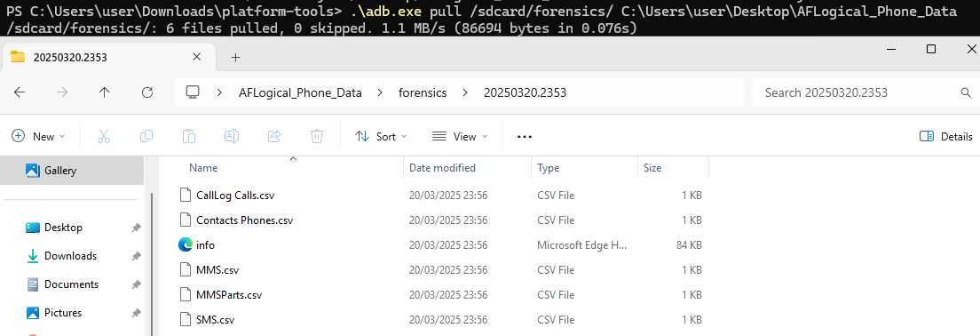
Task: Click the Copy icon in toolbar
Action: pos(146,136)
